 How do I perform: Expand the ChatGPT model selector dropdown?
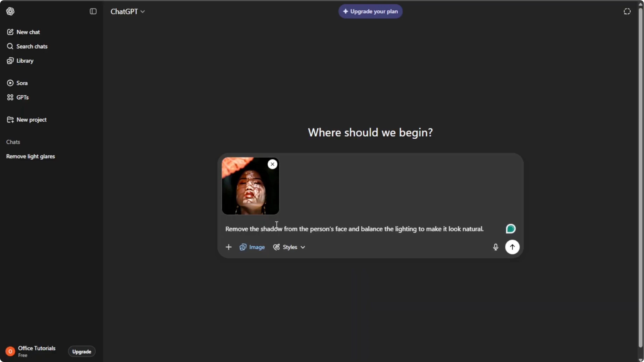point(128,12)
